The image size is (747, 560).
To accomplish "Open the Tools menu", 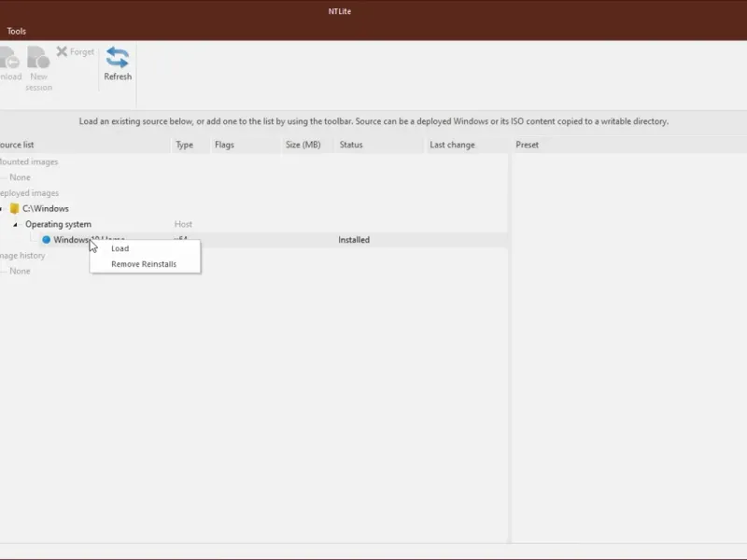I will (16, 31).
